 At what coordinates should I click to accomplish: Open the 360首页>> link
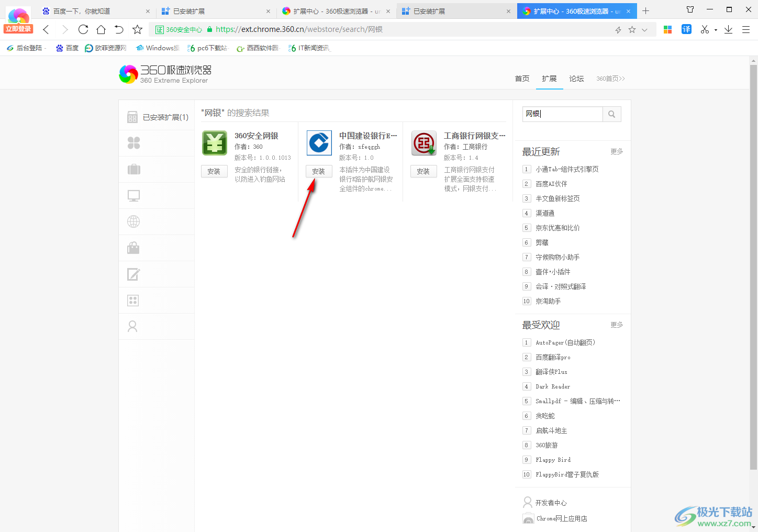tap(610, 79)
